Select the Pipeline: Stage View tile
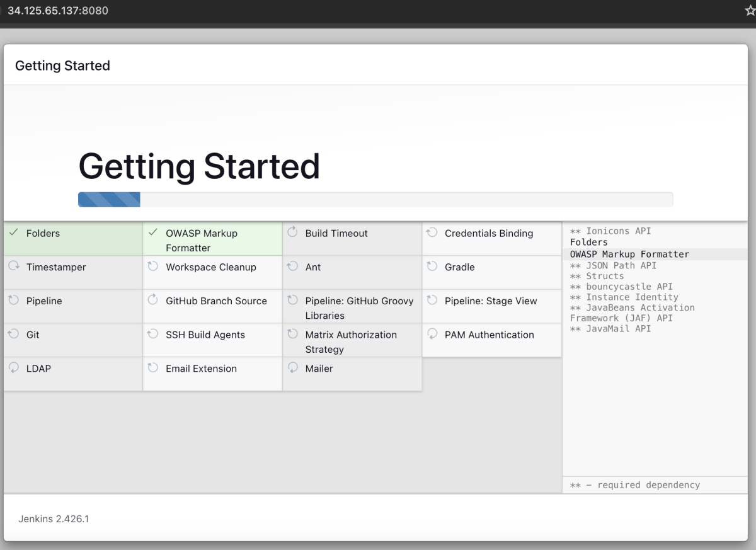This screenshot has height=550, width=756. click(491, 306)
